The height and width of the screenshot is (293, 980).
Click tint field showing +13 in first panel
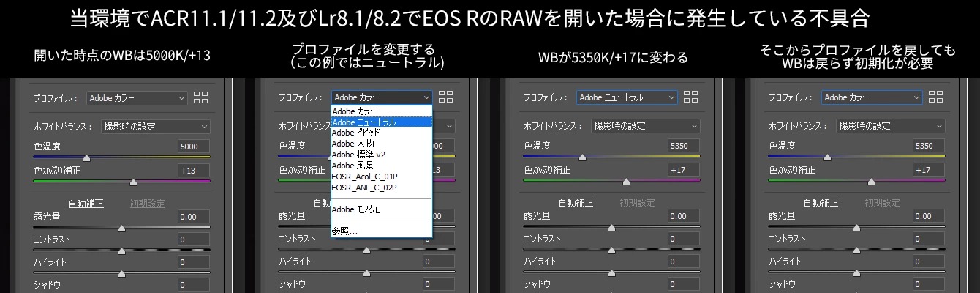pos(193,171)
